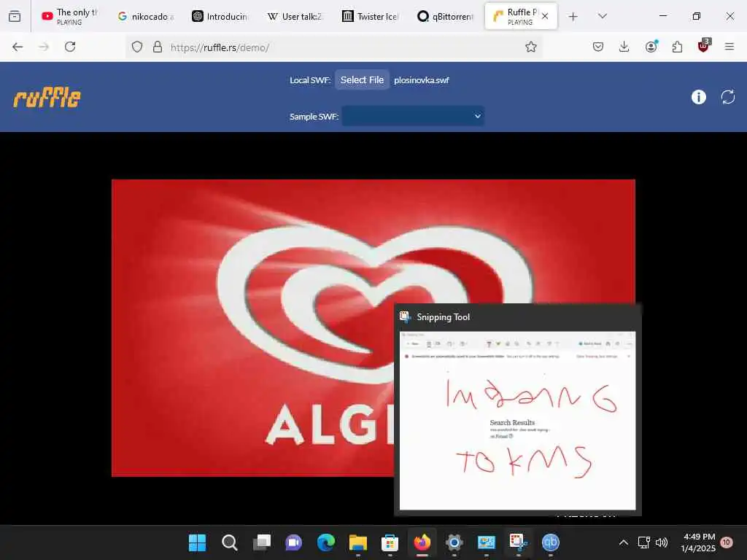Show hidden system tray icons

(623, 542)
